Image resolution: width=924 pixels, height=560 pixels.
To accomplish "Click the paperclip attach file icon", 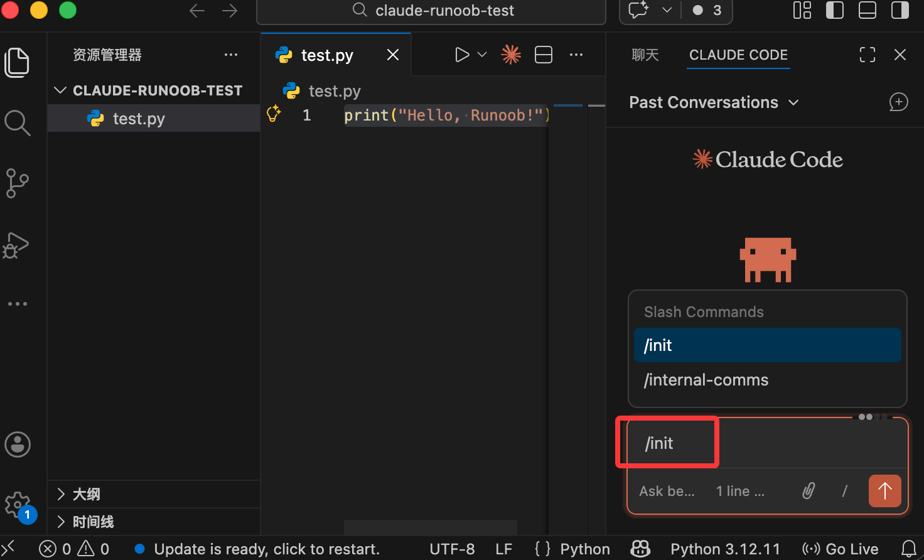I will point(808,491).
